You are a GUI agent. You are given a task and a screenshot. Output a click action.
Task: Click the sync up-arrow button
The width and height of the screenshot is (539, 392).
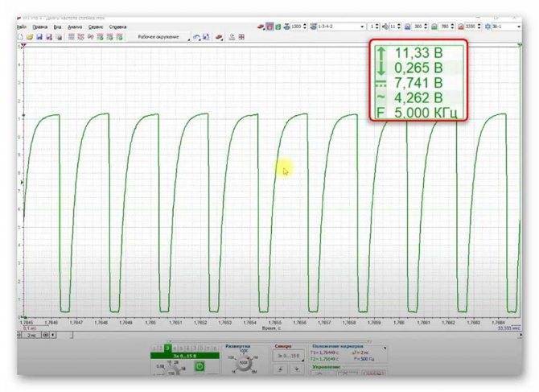281,369
